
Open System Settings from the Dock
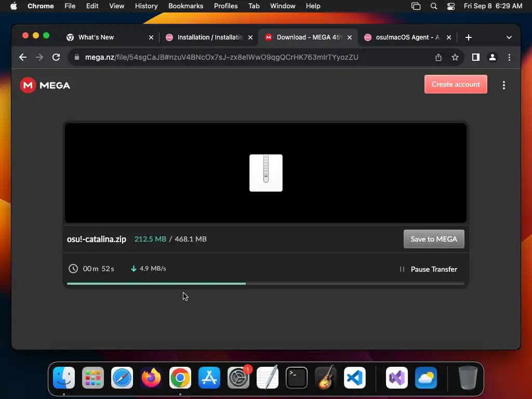(x=238, y=378)
